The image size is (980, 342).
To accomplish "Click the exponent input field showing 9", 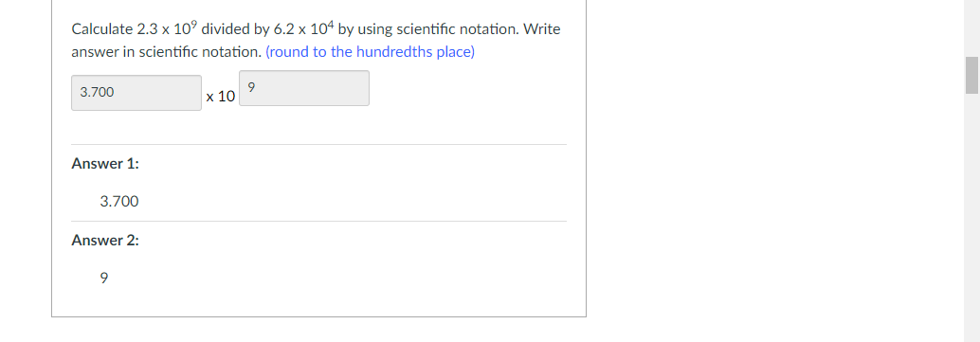I will 304,88.
